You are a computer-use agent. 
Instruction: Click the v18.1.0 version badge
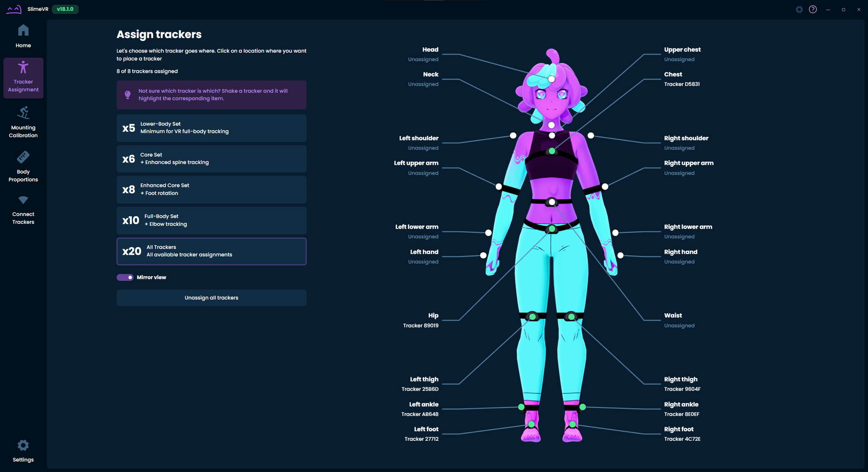click(65, 9)
